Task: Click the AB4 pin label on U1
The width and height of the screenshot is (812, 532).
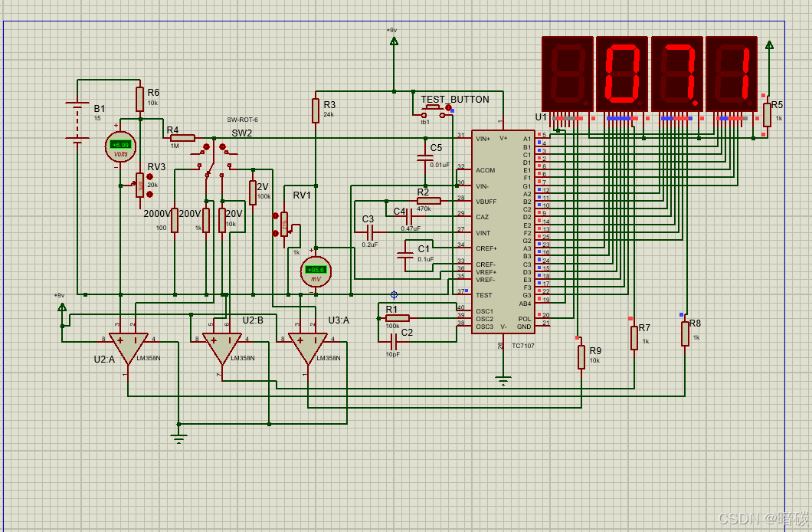Action: (525, 304)
